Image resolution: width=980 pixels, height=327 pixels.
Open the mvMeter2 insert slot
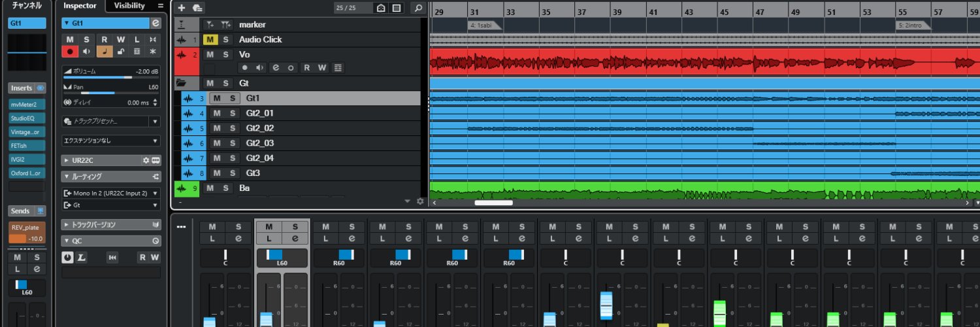click(27, 104)
